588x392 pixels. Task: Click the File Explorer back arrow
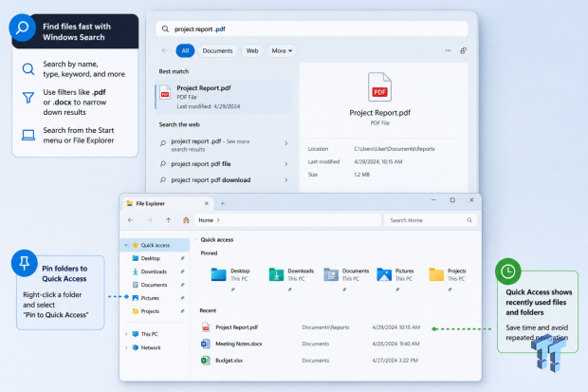pos(130,220)
